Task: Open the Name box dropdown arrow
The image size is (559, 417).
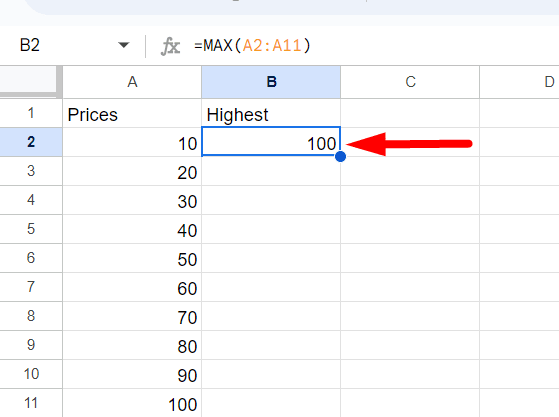Action: click(x=123, y=45)
